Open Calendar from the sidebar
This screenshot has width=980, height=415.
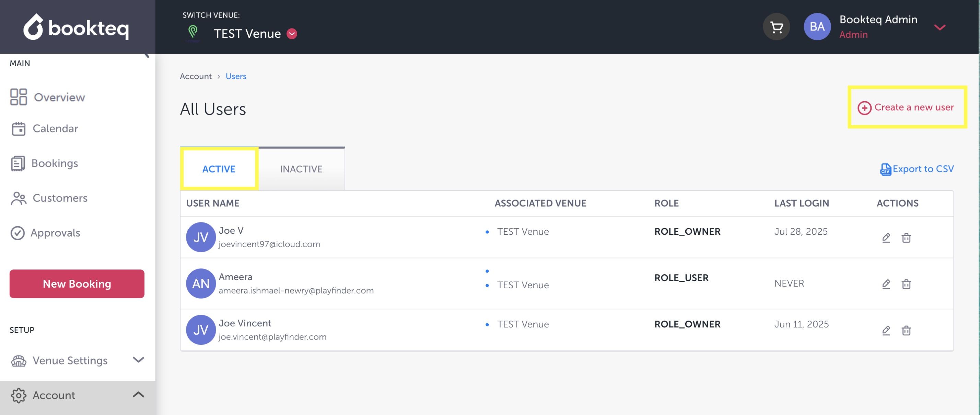click(x=55, y=129)
